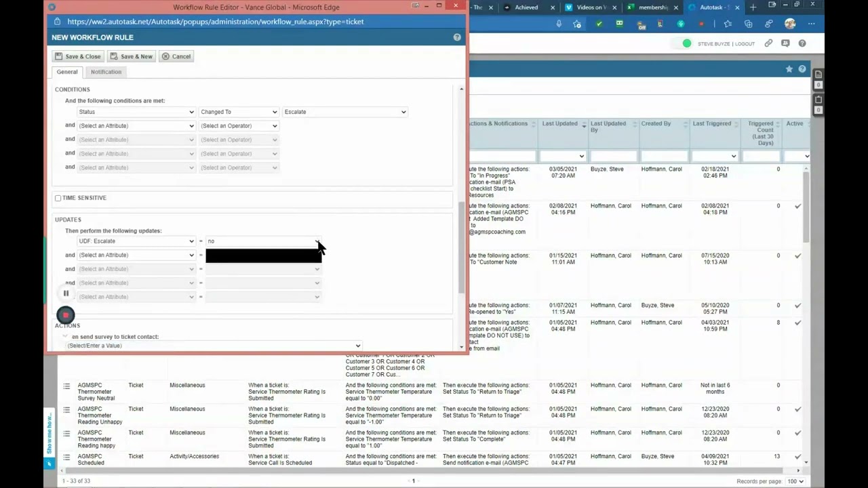Click the extension icon labeled Off
The width and height of the screenshot is (868, 488).
[642, 25]
